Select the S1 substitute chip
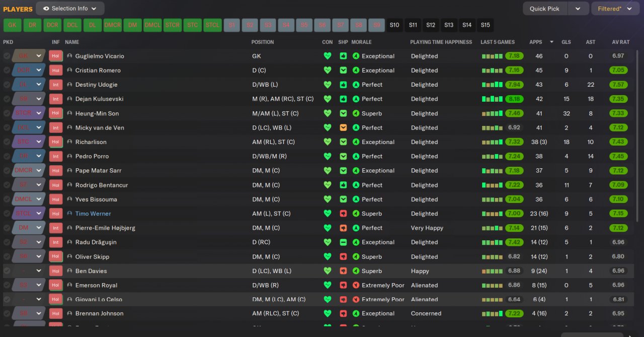The width and height of the screenshot is (644, 337). click(x=232, y=25)
